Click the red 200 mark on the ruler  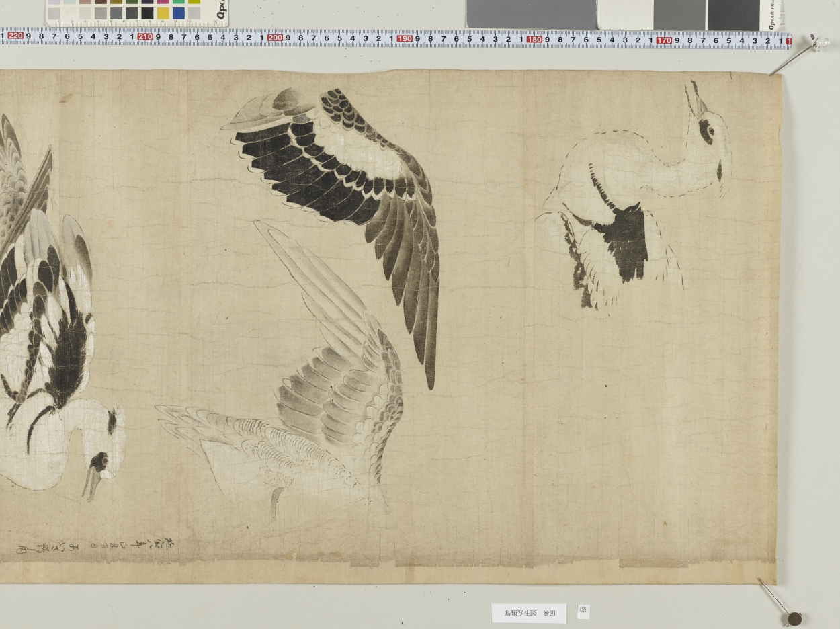[275, 38]
